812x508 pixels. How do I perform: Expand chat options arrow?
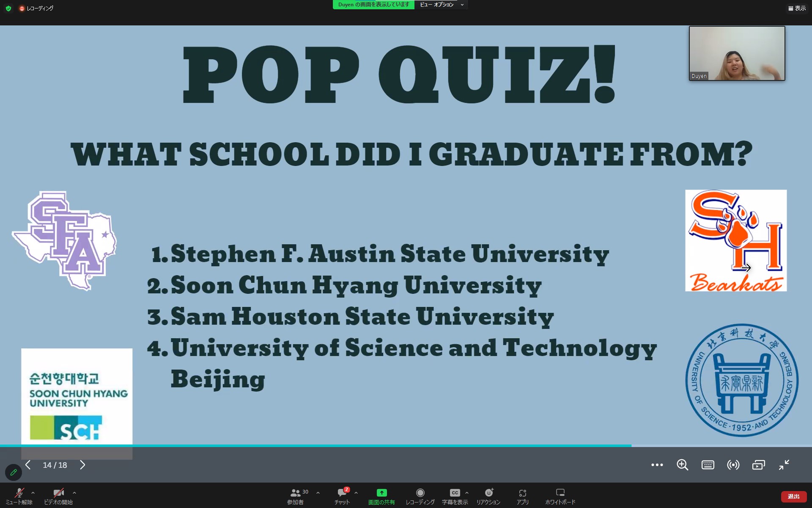coord(356,493)
